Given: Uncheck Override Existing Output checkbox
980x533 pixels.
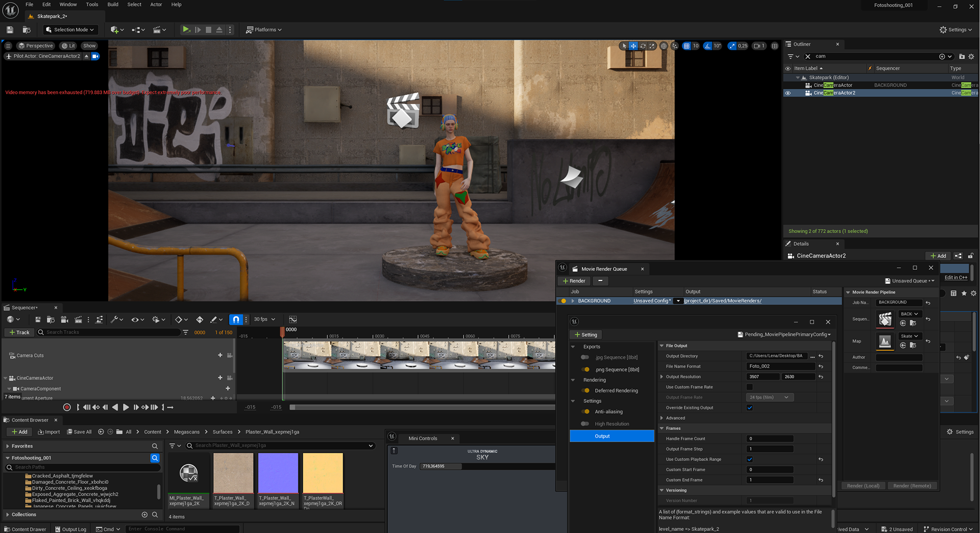Looking at the screenshot, I should [x=749, y=408].
